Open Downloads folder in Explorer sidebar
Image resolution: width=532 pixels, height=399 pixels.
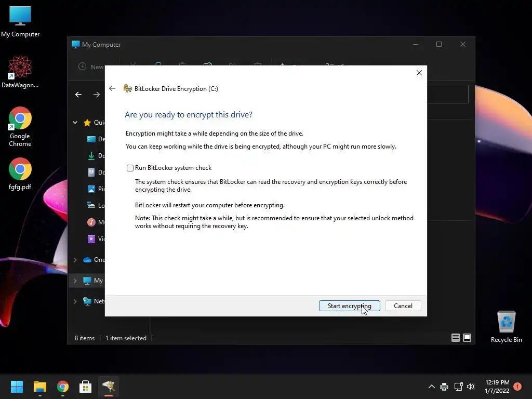click(96, 156)
